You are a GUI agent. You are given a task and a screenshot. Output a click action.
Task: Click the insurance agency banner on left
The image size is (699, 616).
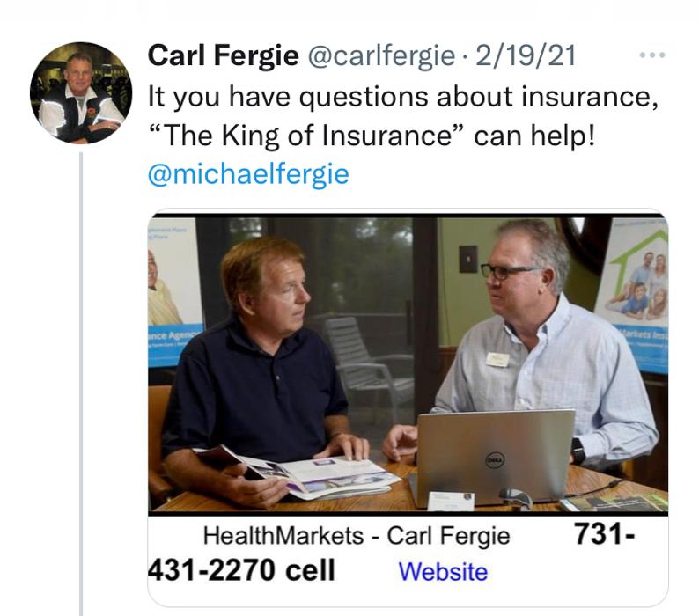pos(173,290)
